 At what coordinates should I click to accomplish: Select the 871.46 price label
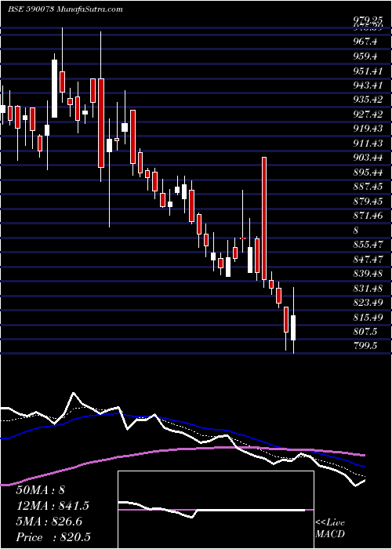click(368, 216)
